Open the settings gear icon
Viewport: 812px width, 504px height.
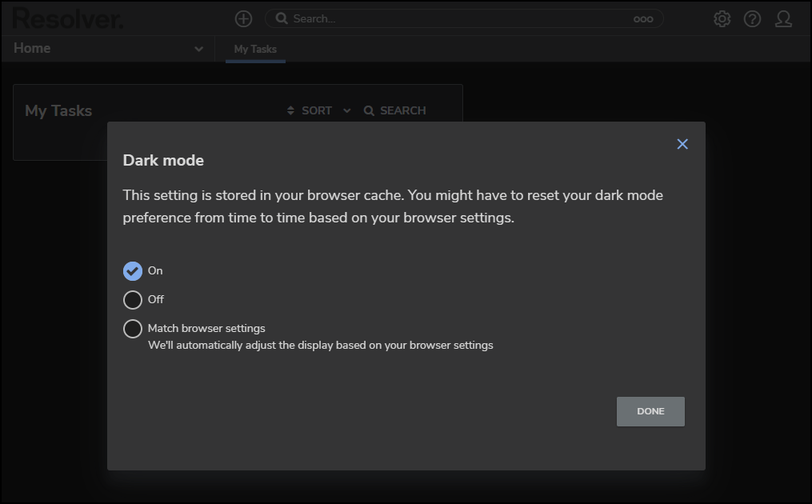722,18
